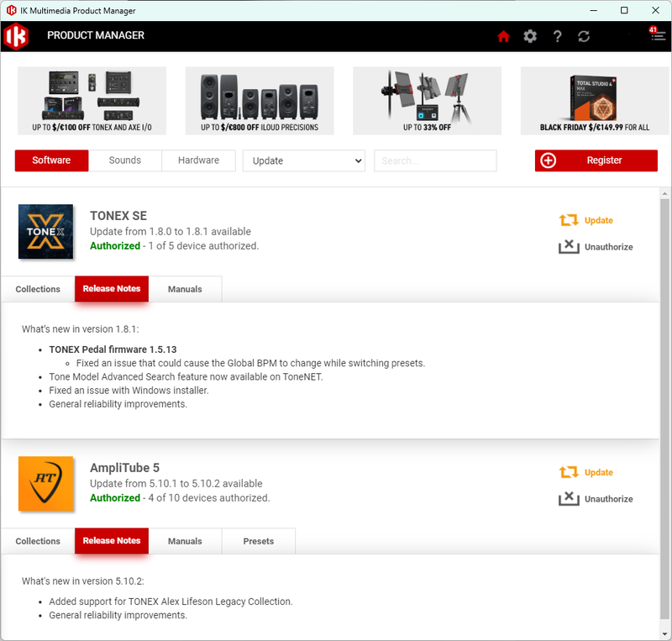Open AmpliTube 5 Release Notes tab
This screenshot has height=641, width=672.
(x=112, y=541)
